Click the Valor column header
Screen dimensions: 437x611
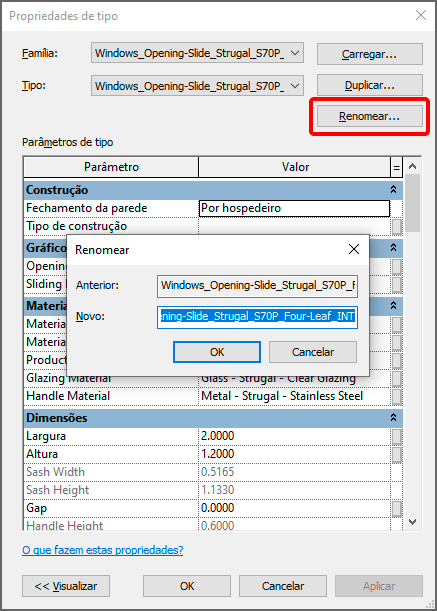[295, 167]
